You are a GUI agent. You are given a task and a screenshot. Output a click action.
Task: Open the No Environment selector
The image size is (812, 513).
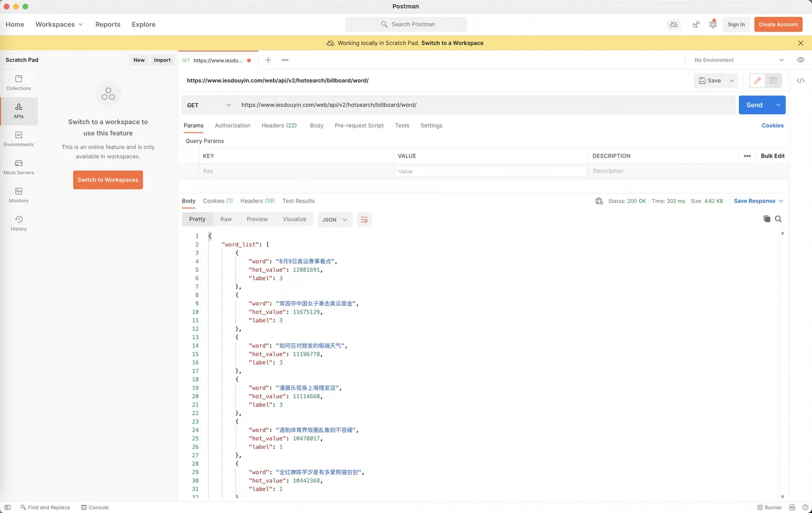click(739, 60)
